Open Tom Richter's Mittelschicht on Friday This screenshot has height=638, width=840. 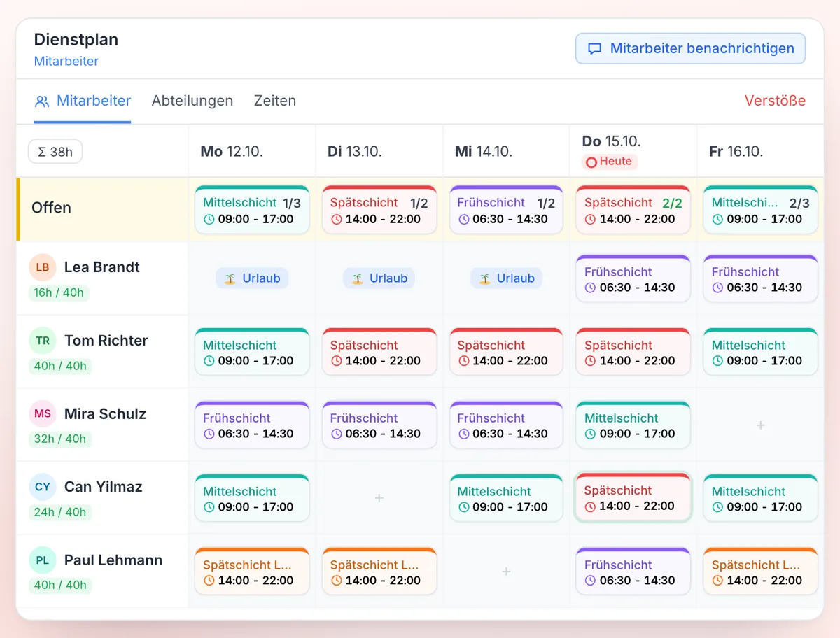point(761,352)
